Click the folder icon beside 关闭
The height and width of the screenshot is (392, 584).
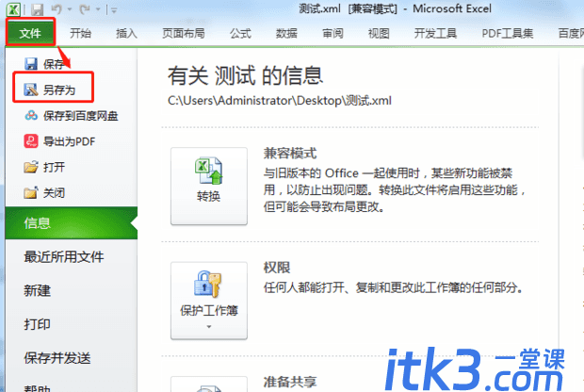(31, 192)
